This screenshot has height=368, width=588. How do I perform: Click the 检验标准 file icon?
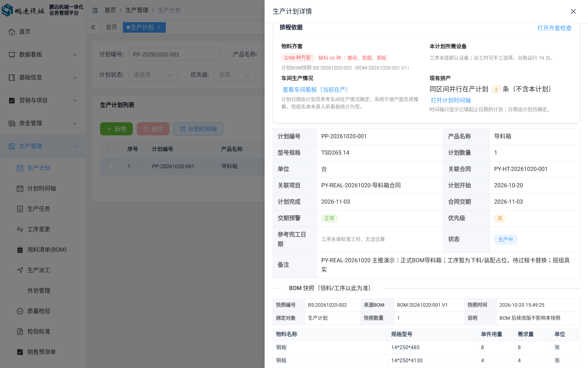pos(20,331)
